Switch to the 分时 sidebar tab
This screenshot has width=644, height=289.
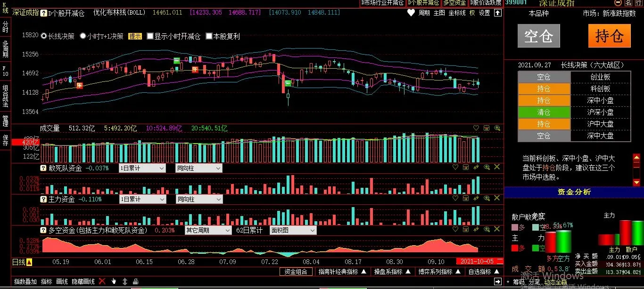point(5,26)
